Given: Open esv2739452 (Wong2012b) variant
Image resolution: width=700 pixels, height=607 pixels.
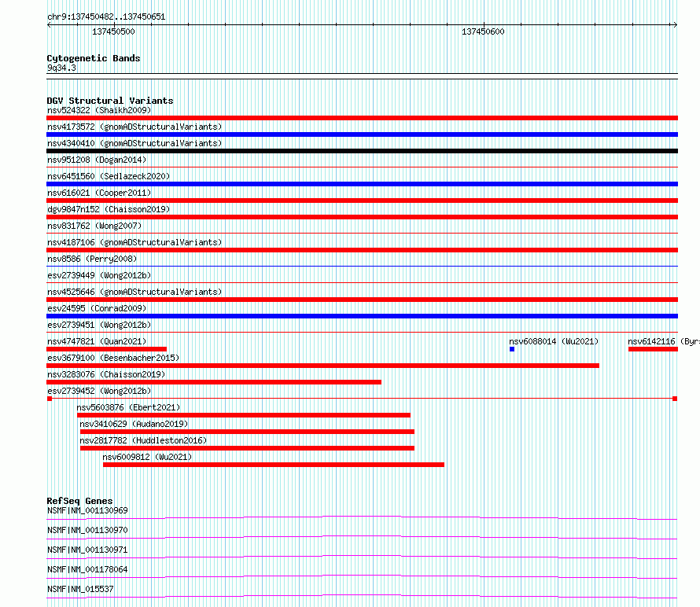Looking at the screenshot, I should pos(99,391).
